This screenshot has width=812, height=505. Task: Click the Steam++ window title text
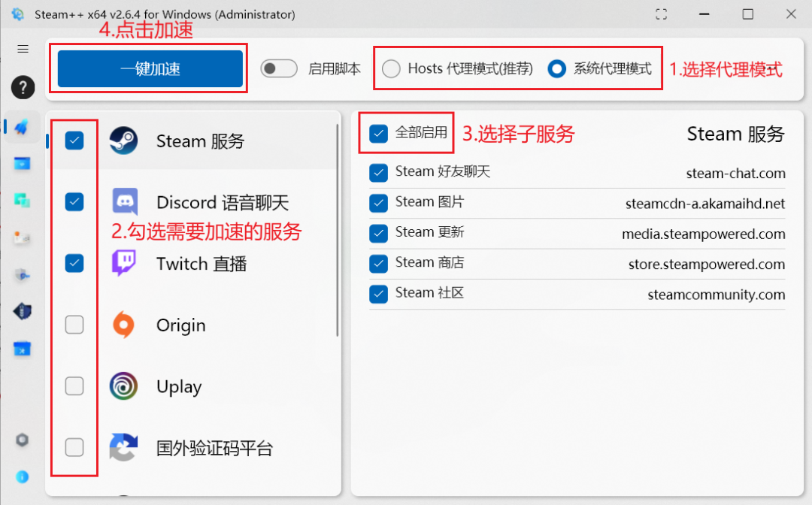(165, 14)
